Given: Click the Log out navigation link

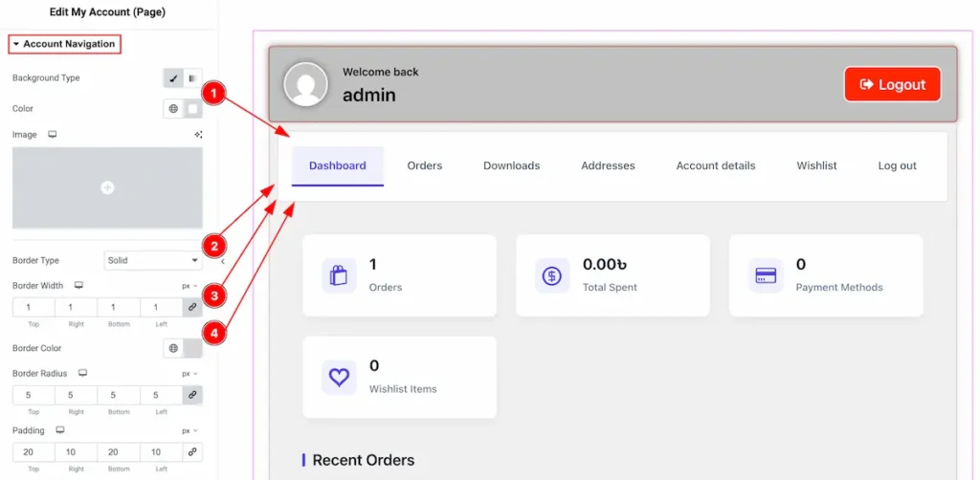Looking at the screenshot, I should pos(897,165).
